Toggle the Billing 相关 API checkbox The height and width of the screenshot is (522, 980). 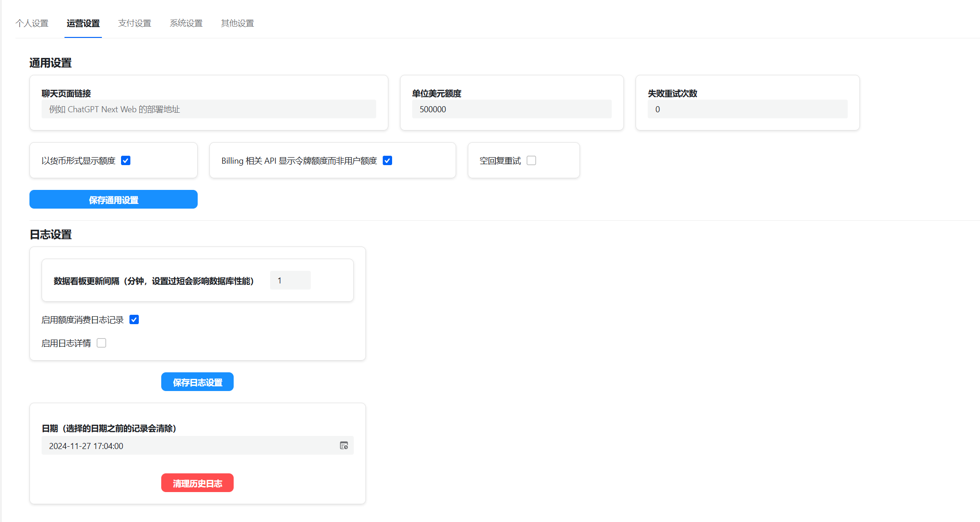pyautogui.click(x=387, y=160)
